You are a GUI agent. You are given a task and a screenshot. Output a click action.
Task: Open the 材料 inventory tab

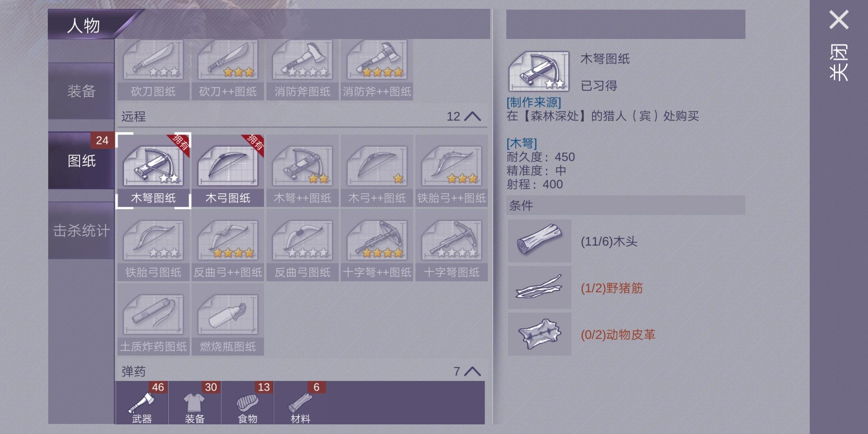coord(301,403)
